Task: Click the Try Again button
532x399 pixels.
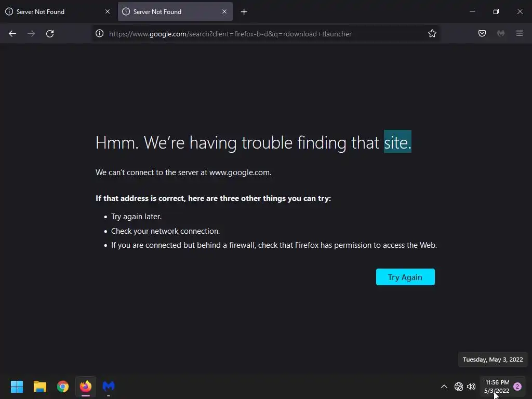Action: tap(405, 277)
